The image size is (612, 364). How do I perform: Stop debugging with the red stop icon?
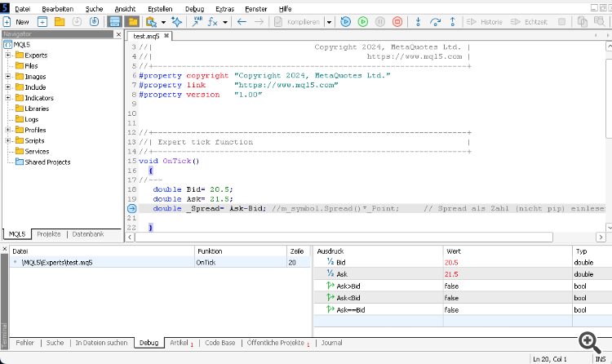[397, 22]
